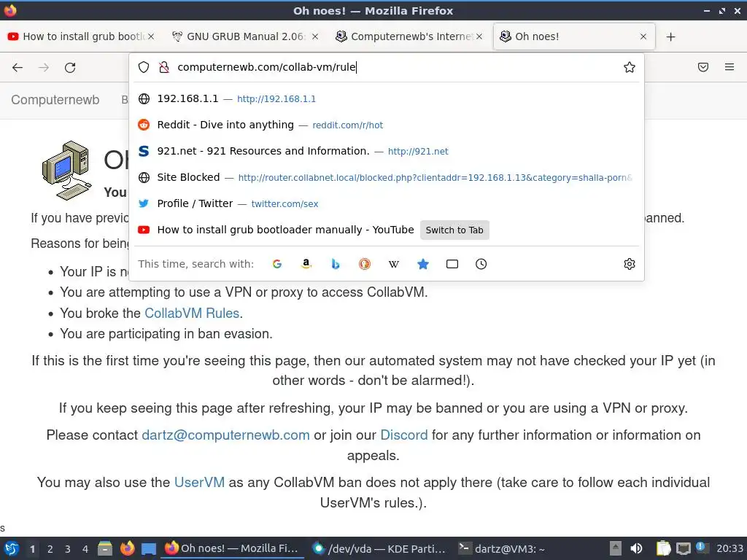Select the Oh noes! tab
This screenshot has width=747, height=560.
[573, 36]
